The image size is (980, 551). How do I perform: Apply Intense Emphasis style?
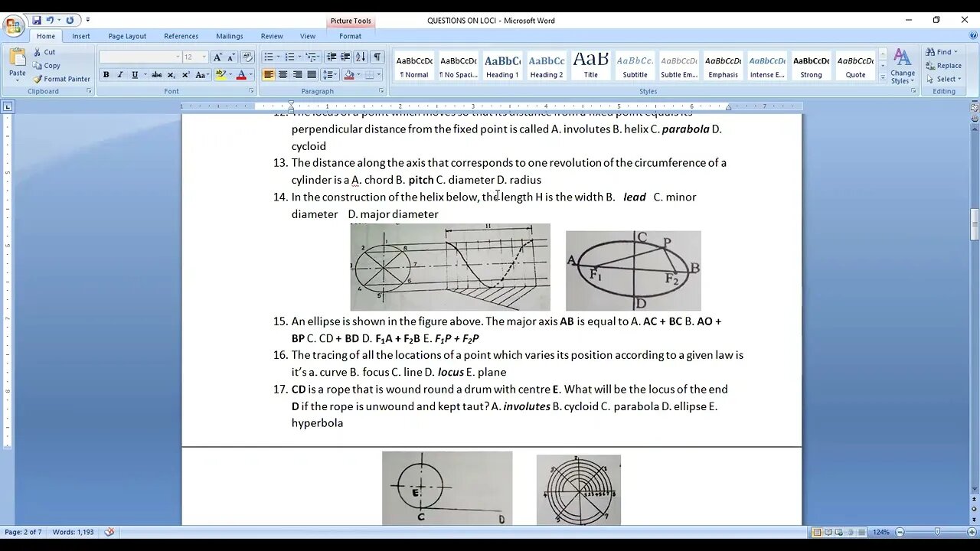[x=767, y=66]
